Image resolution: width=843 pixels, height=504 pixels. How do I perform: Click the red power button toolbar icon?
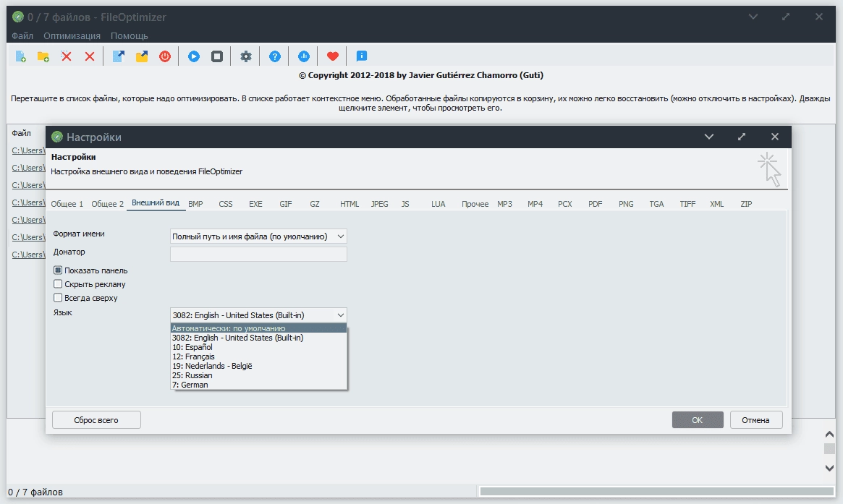tap(165, 56)
